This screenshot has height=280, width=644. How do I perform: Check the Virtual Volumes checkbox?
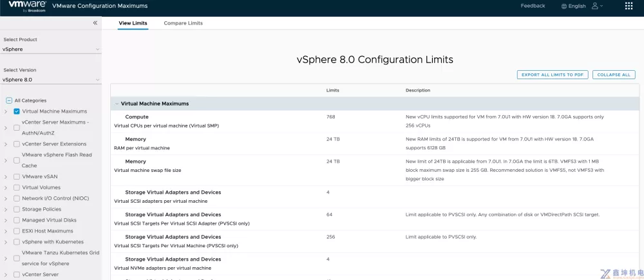pos(17,187)
